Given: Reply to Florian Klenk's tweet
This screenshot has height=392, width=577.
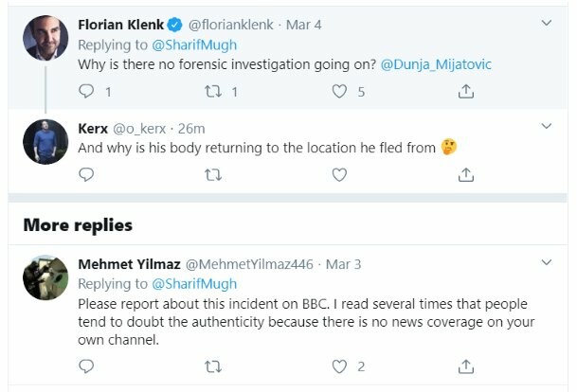Looking at the screenshot, I should 86,91.
